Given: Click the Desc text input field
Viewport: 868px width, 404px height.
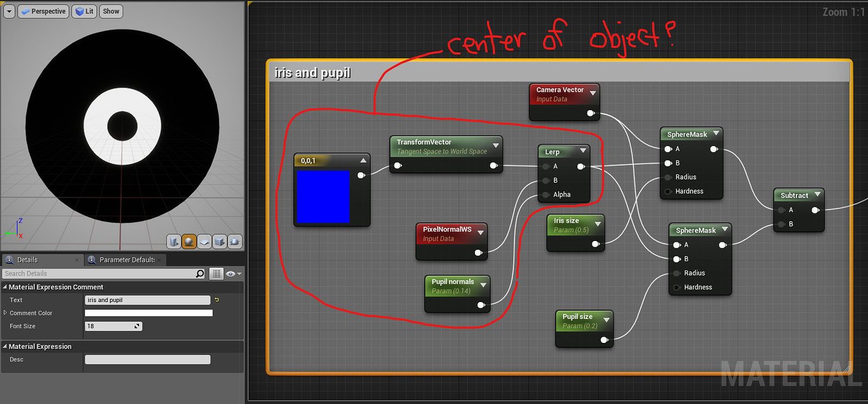Looking at the screenshot, I should [147, 360].
